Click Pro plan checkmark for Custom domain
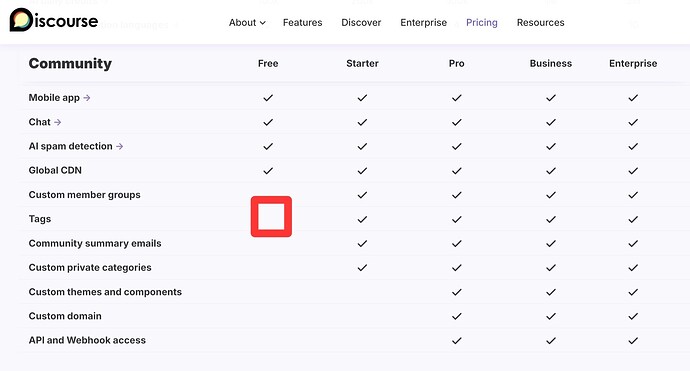Viewport: 690px width, 371px height. click(456, 316)
